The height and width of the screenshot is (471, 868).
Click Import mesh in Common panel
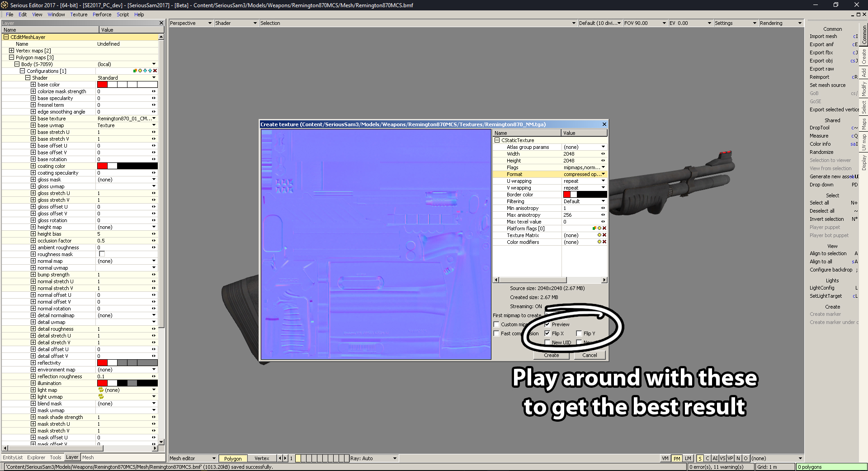click(823, 36)
